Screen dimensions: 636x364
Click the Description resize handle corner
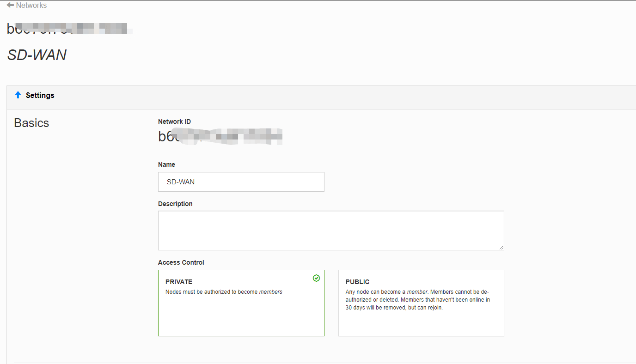click(501, 247)
